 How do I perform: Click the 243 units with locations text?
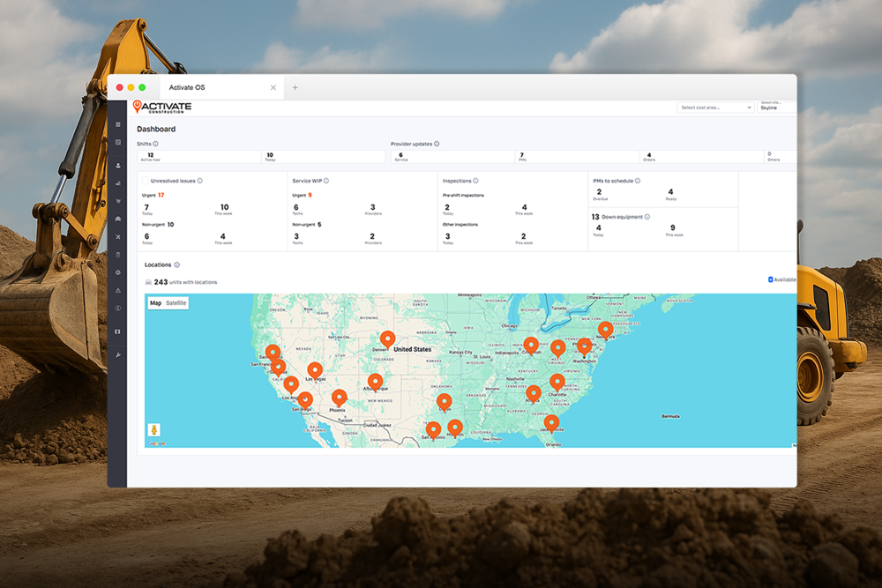(185, 282)
